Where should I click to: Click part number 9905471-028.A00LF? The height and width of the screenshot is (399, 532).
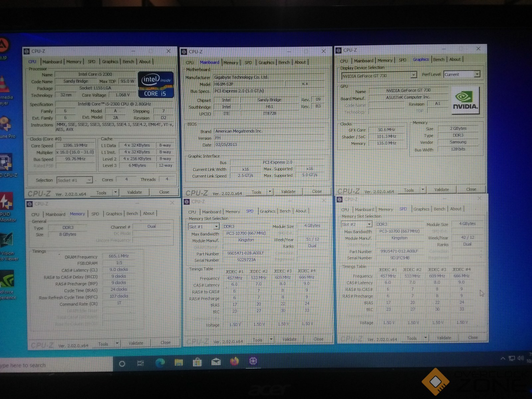click(246, 253)
